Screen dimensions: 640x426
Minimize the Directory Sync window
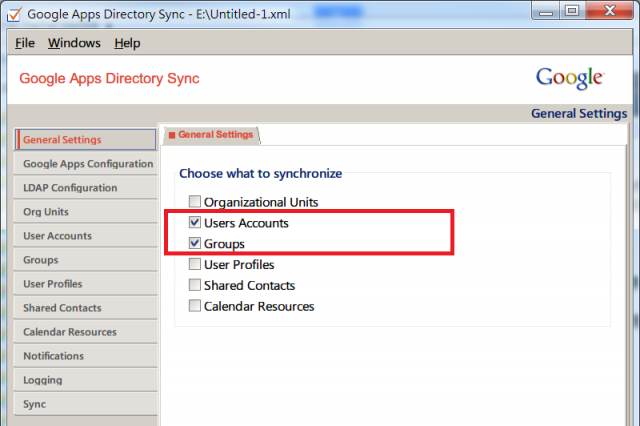click(546, 11)
